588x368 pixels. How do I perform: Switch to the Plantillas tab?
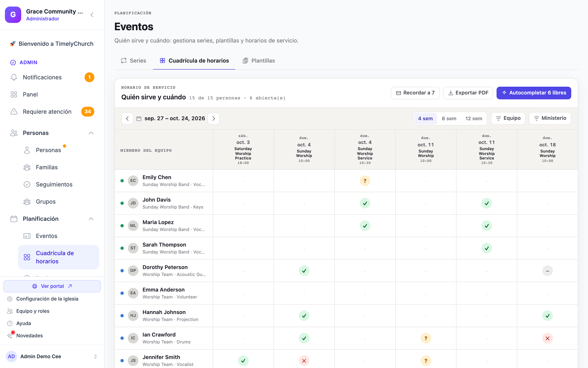pyautogui.click(x=259, y=61)
